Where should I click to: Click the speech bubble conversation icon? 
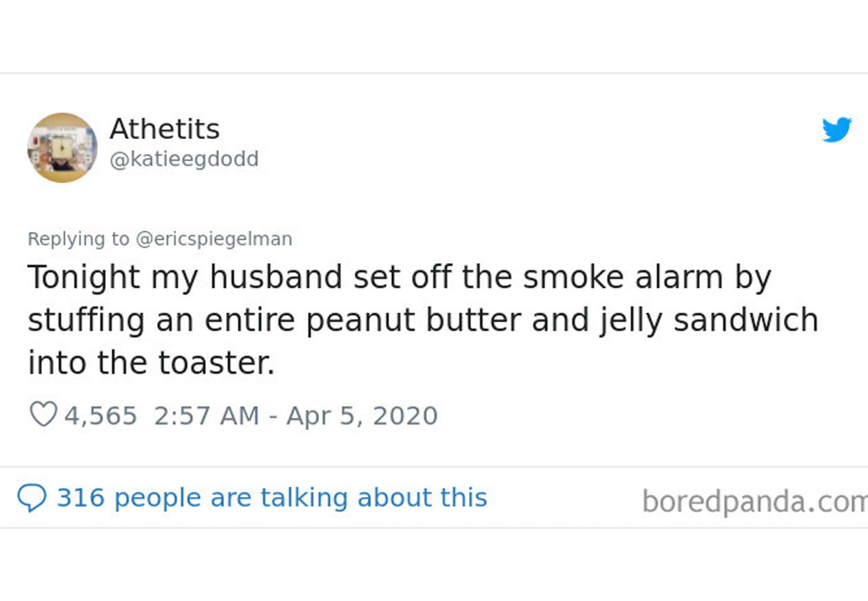click(32, 498)
